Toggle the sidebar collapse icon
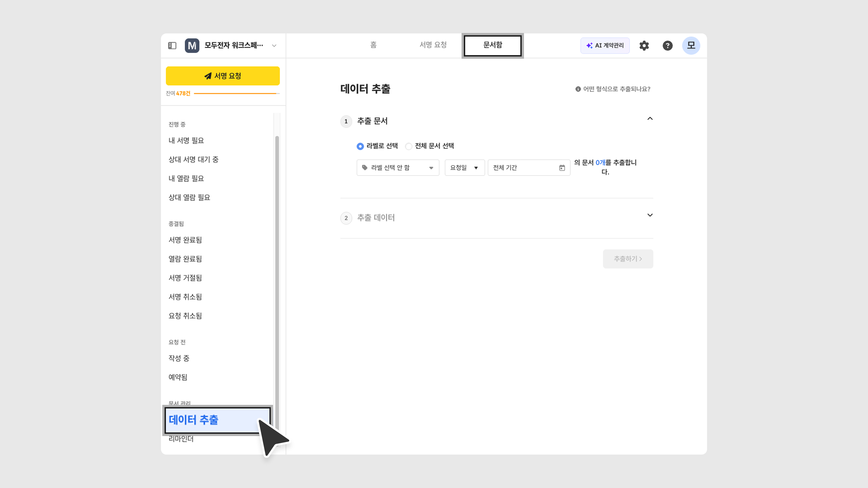868x488 pixels. tap(172, 45)
